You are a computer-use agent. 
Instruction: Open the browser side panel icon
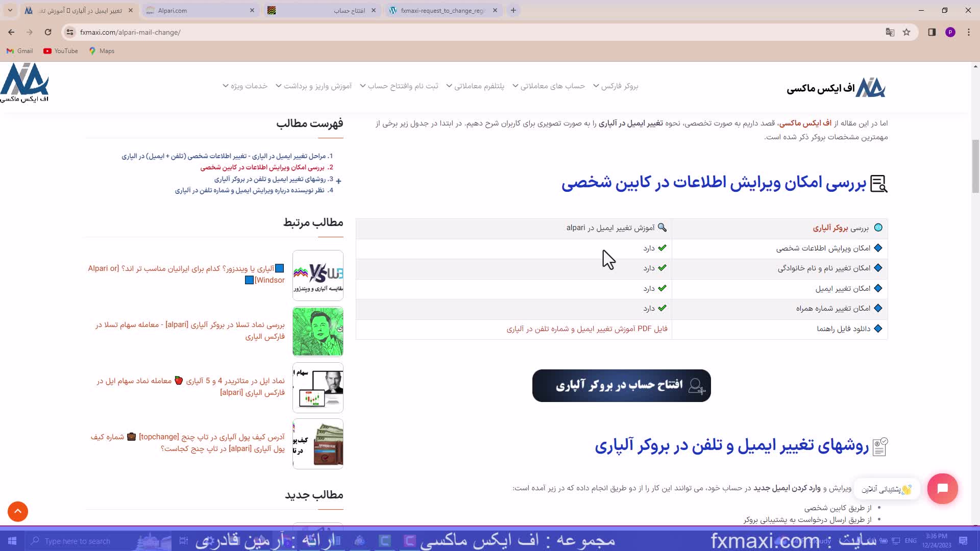coord(932,32)
